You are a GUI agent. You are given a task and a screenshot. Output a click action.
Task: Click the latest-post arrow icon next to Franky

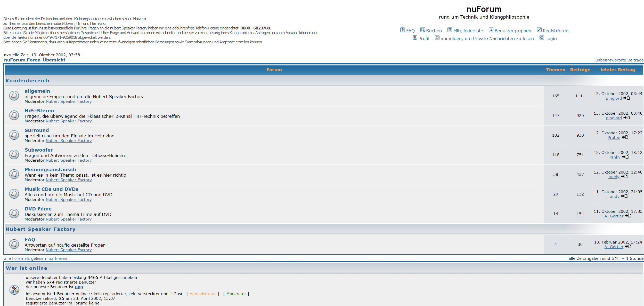[x=625, y=157]
